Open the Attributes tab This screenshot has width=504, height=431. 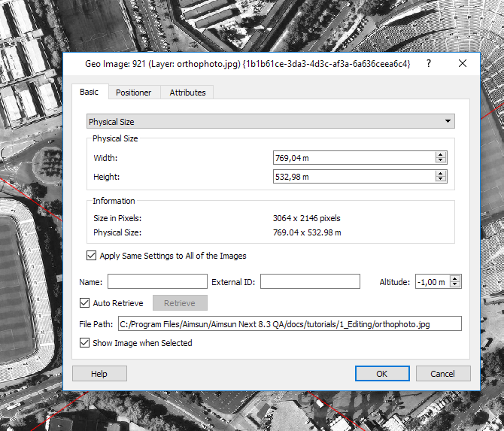click(x=187, y=93)
